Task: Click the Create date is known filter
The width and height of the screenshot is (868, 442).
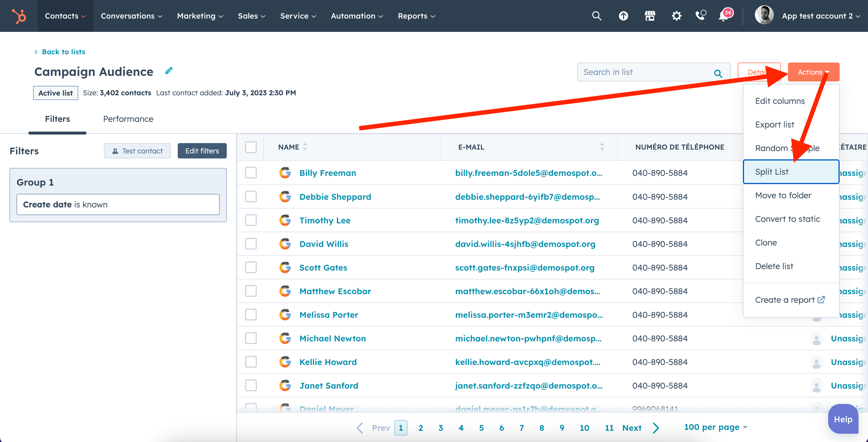Action: tap(118, 204)
